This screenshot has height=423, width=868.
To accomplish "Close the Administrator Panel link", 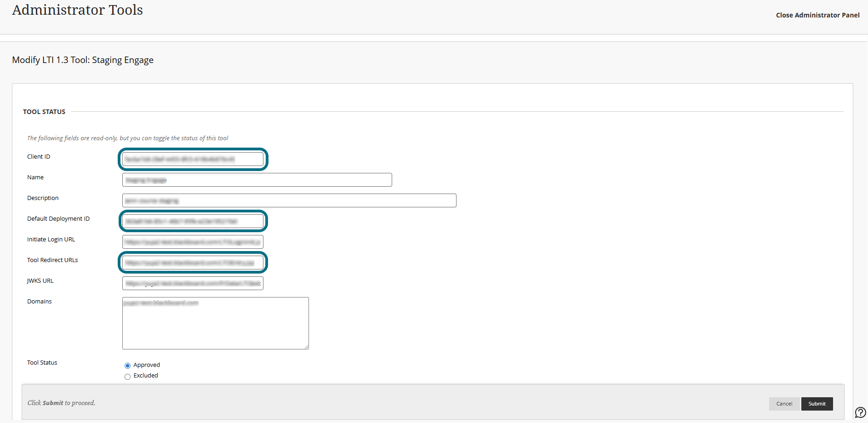I will [817, 15].
